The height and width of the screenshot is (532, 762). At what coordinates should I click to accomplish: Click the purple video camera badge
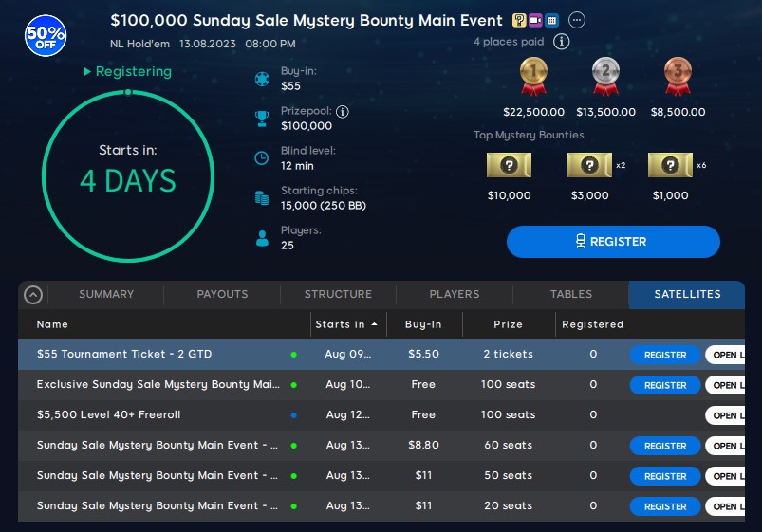(535, 20)
